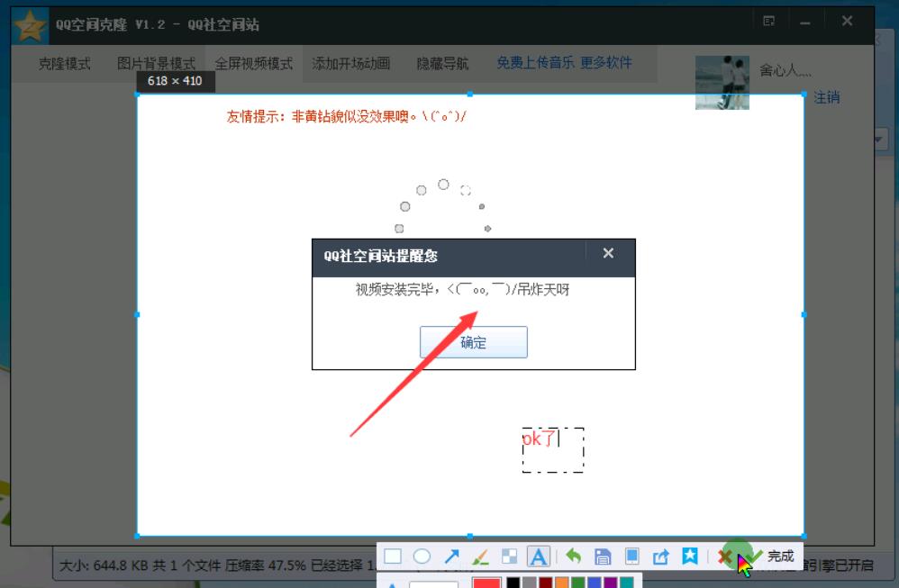Screen dimensions: 899x588
Task: Open 隐藏导航 tab
Action: (x=442, y=63)
